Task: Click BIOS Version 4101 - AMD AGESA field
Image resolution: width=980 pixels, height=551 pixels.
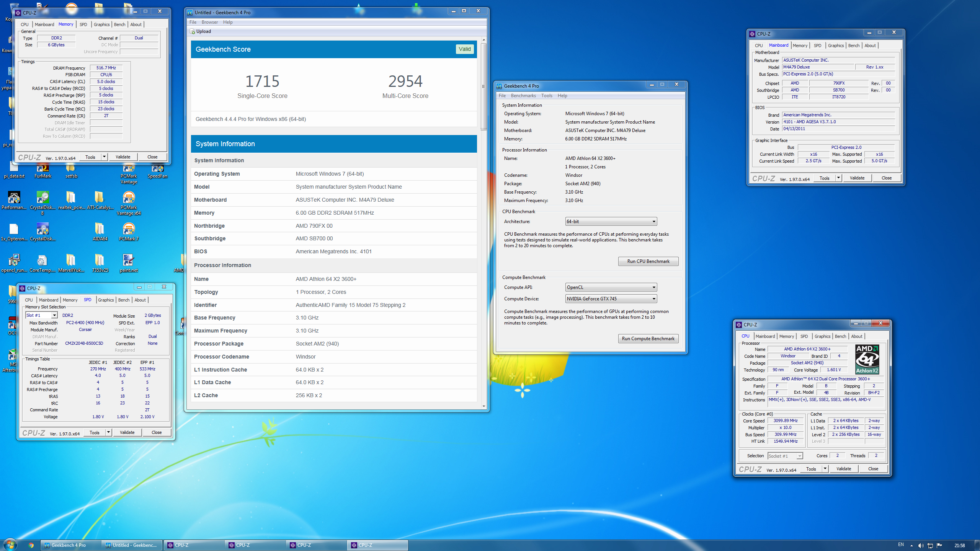Action: 838,122
